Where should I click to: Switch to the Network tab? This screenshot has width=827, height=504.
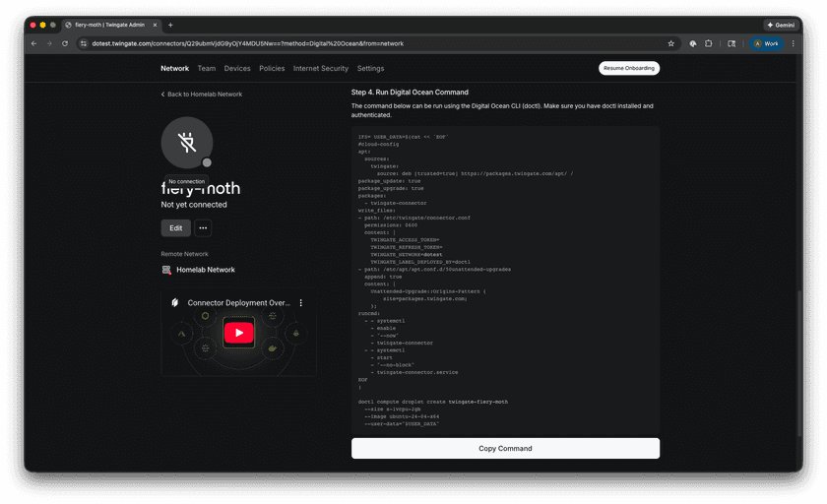174,69
